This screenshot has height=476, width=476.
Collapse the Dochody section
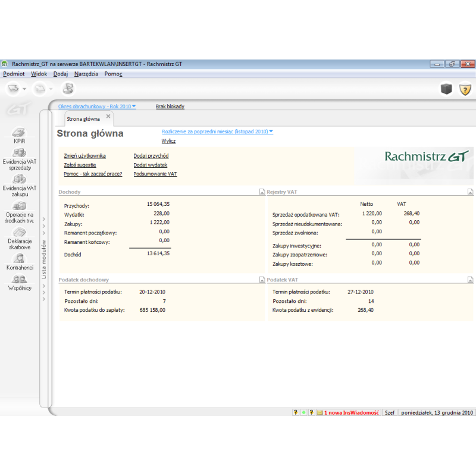pyautogui.click(x=262, y=192)
